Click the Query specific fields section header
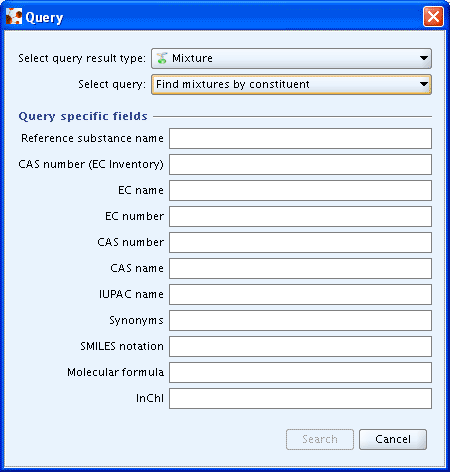The width and height of the screenshot is (450, 472). (x=83, y=116)
